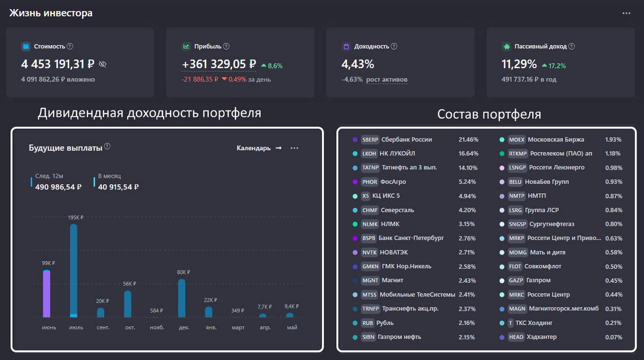Click the help icon next to Будущие выплаты
The height and width of the screenshot is (360, 644).
107,146
